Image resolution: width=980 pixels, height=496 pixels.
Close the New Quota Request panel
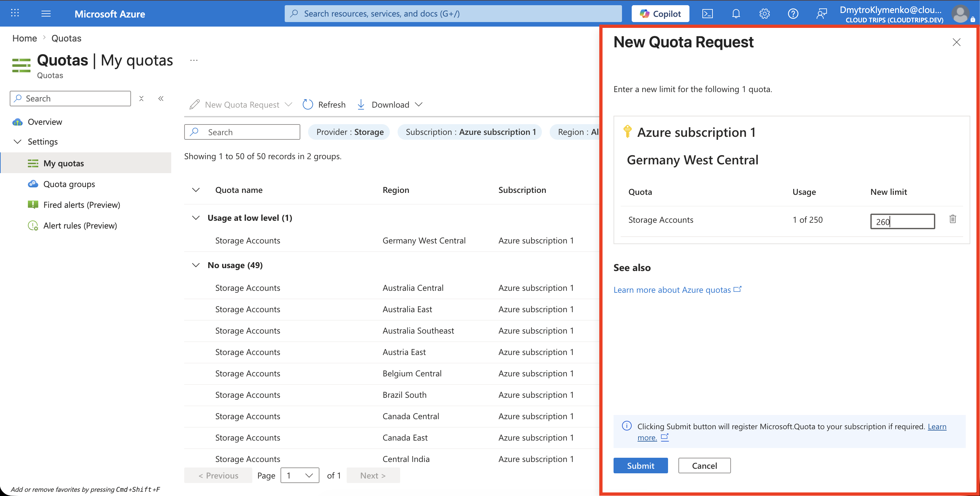coord(956,42)
